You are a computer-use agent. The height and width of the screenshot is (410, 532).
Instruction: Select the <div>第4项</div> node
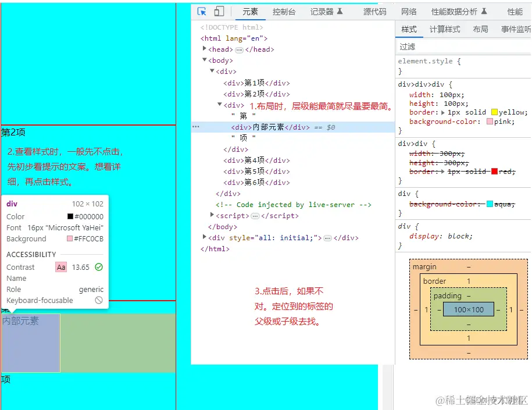tap(256, 160)
